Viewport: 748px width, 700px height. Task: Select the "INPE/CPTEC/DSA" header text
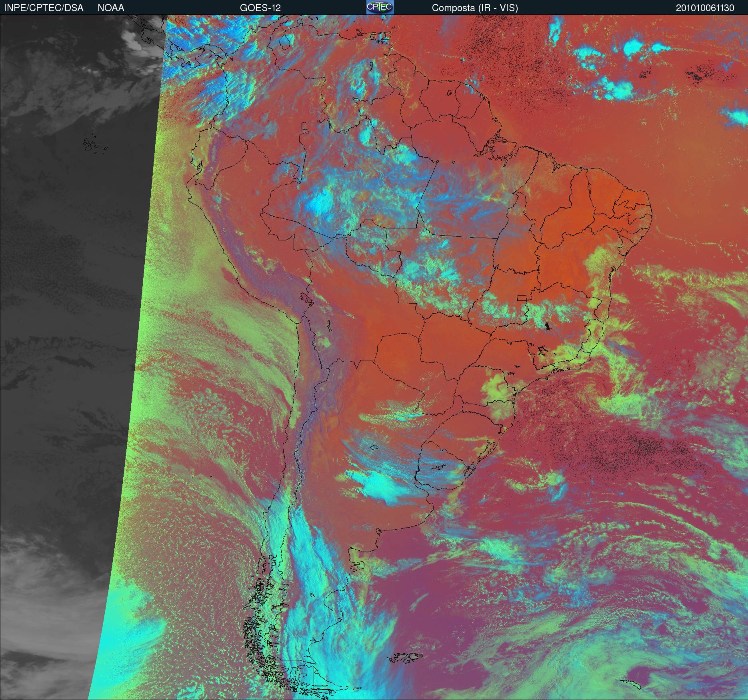click(44, 8)
